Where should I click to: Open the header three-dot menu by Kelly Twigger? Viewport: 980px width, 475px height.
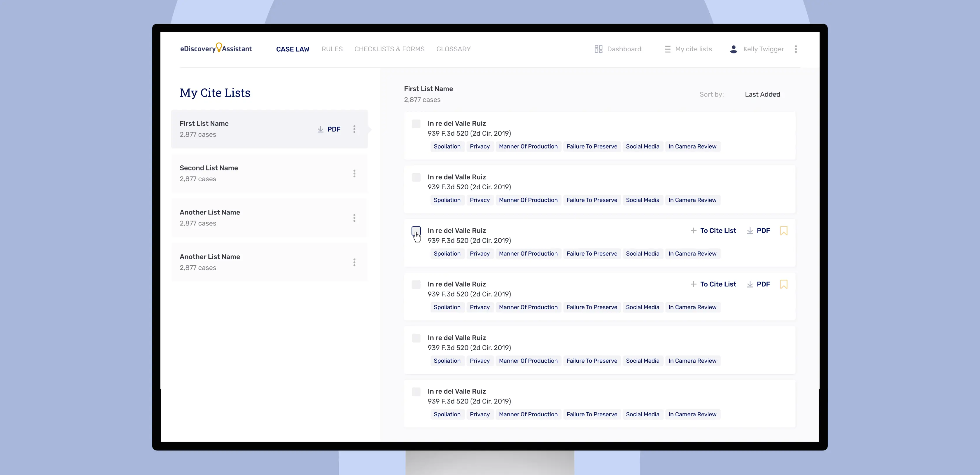click(x=795, y=49)
